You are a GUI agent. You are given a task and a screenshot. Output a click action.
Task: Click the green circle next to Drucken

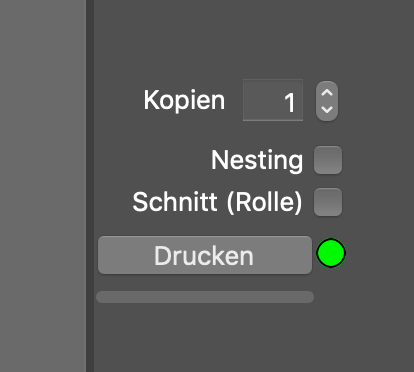(331, 253)
